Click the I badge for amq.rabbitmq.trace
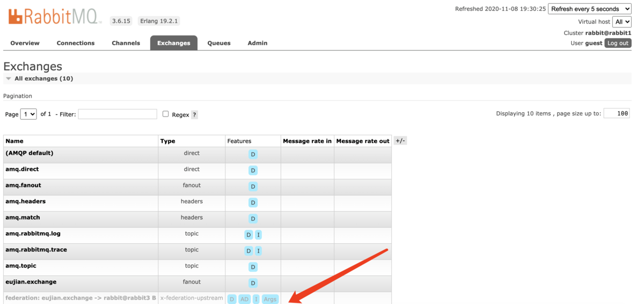The width and height of the screenshot is (644, 304). click(258, 251)
